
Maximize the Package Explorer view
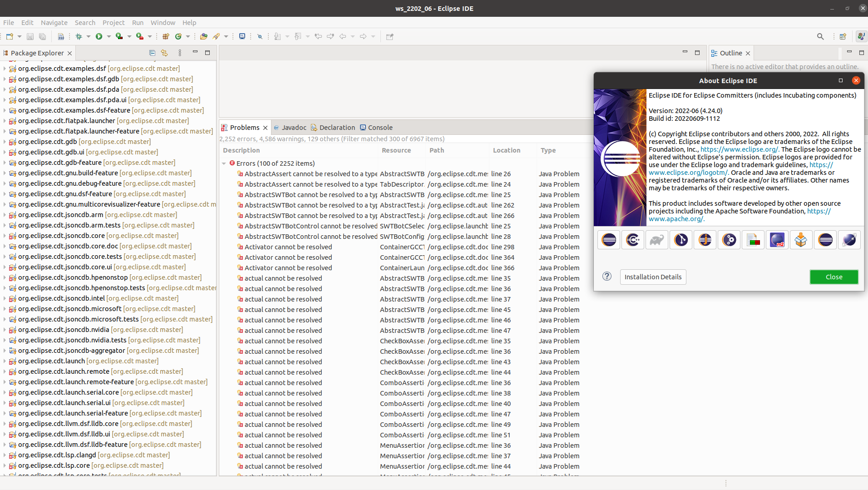click(207, 53)
